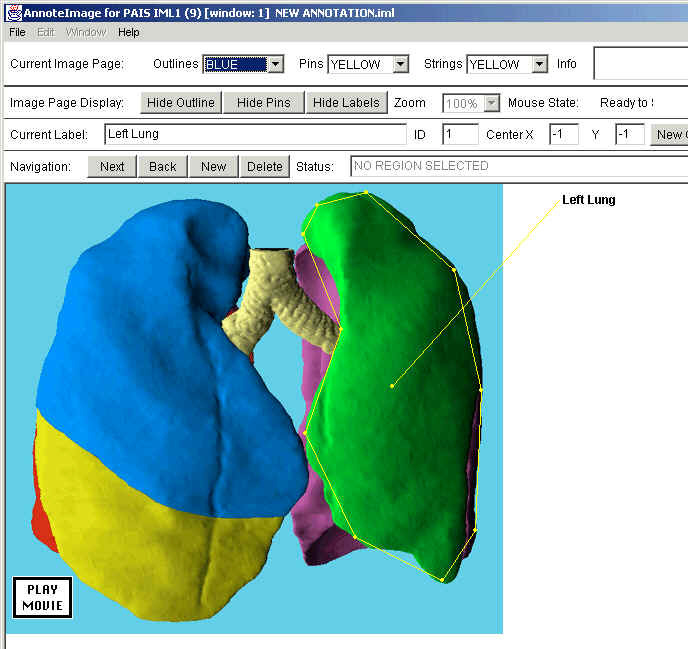The width and height of the screenshot is (688, 649).
Task: Expand the Strings color dropdown
Action: coord(539,64)
